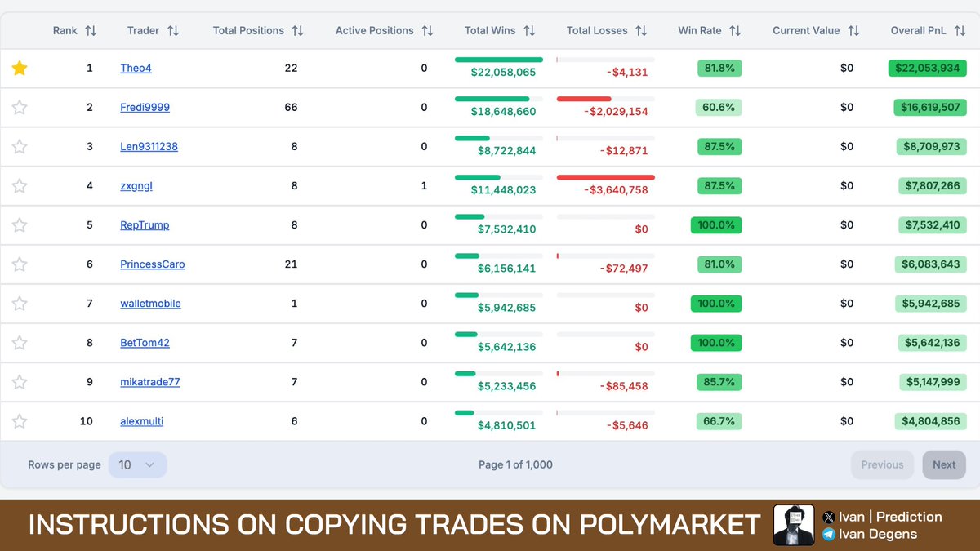Sort by Active Positions arrows icon
The image size is (980, 551).
tap(427, 31)
